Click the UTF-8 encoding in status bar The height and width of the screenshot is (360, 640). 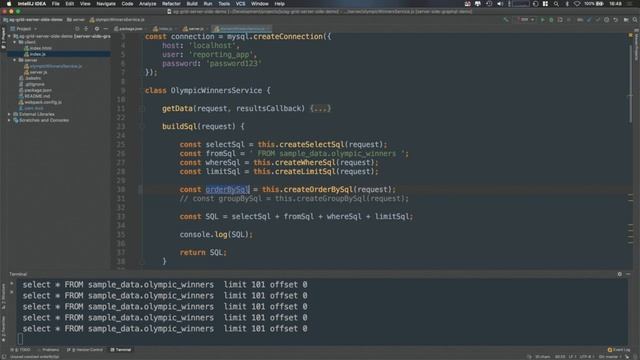point(586,357)
